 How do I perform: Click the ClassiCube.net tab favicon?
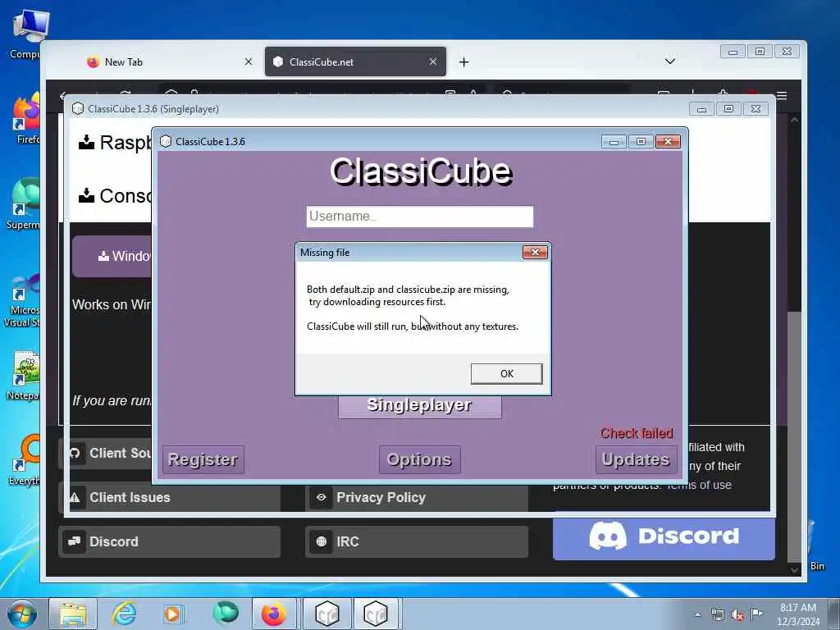[x=277, y=62]
